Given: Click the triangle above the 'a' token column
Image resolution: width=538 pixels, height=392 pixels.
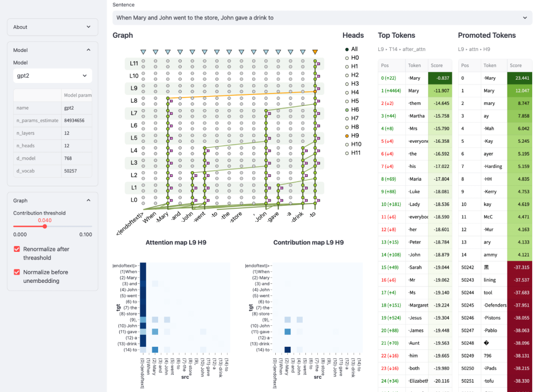Looking at the screenshot, I should pos(291,52).
